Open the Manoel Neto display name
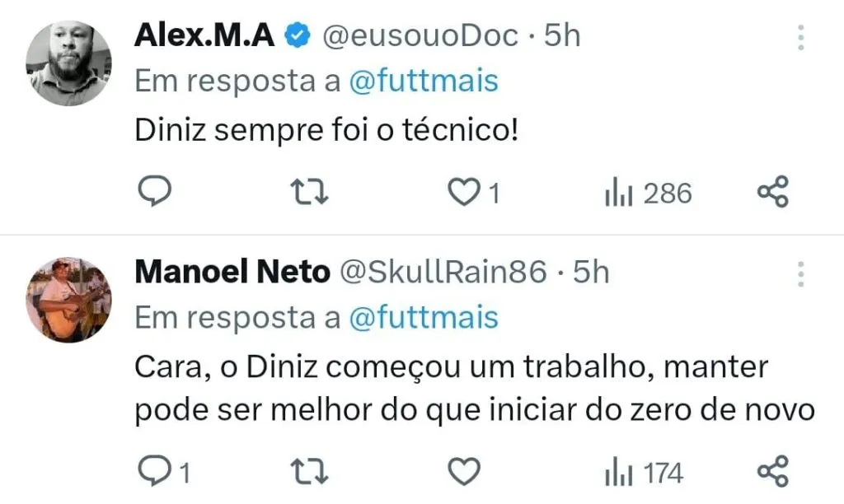The image size is (844, 504). (x=232, y=272)
